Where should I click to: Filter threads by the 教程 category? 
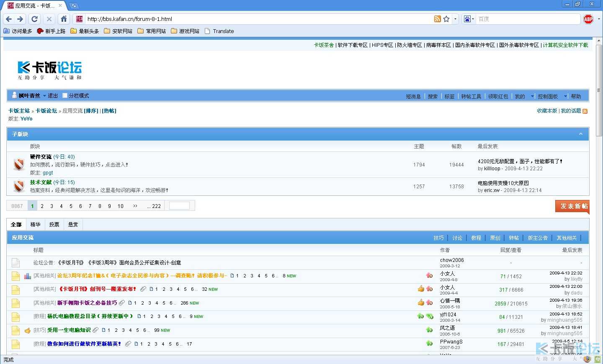pyautogui.click(x=476, y=238)
